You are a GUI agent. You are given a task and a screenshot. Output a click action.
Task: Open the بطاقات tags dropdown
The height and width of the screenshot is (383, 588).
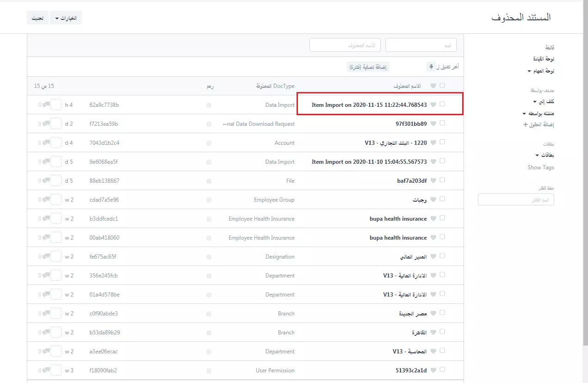(x=545, y=155)
